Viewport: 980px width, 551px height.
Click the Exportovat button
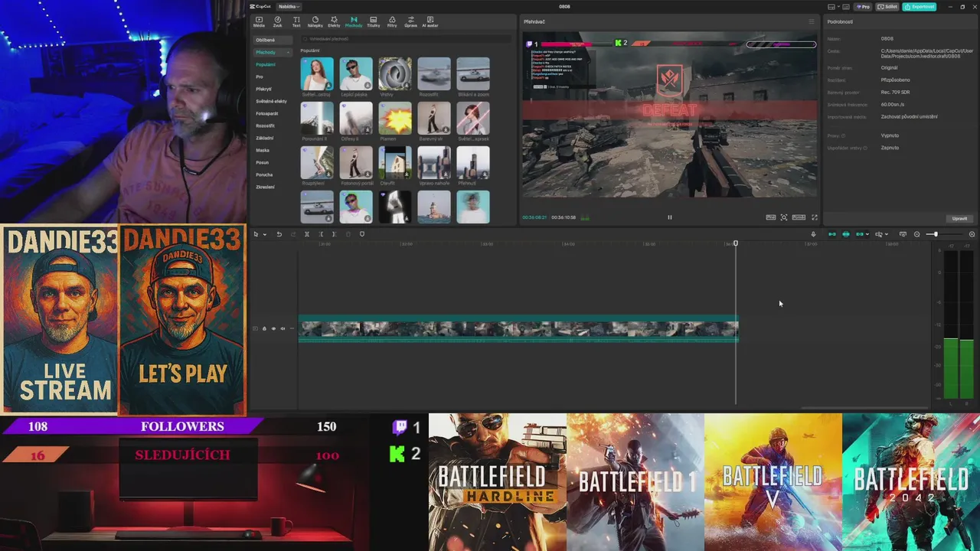tap(919, 7)
